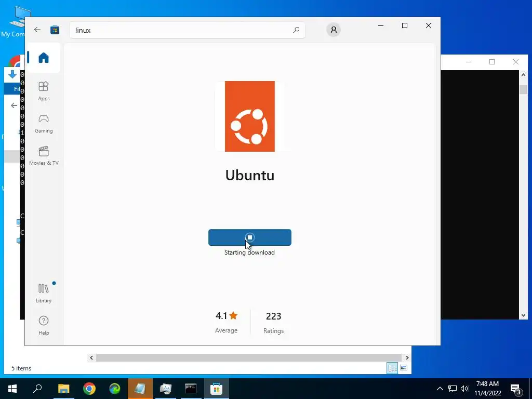The width and height of the screenshot is (532, 399).
Task: Open Movies & TV section
Action: pos(44,156)
